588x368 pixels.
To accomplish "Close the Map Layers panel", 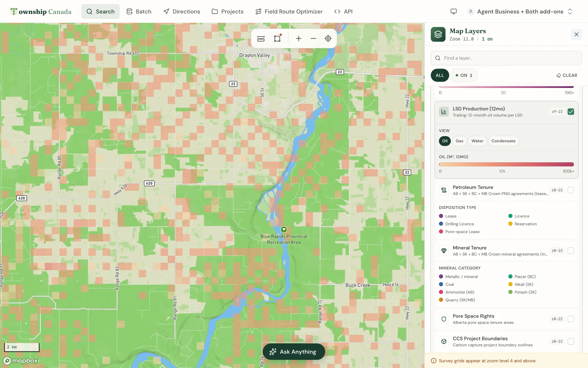I will click(x=576, y=34).
